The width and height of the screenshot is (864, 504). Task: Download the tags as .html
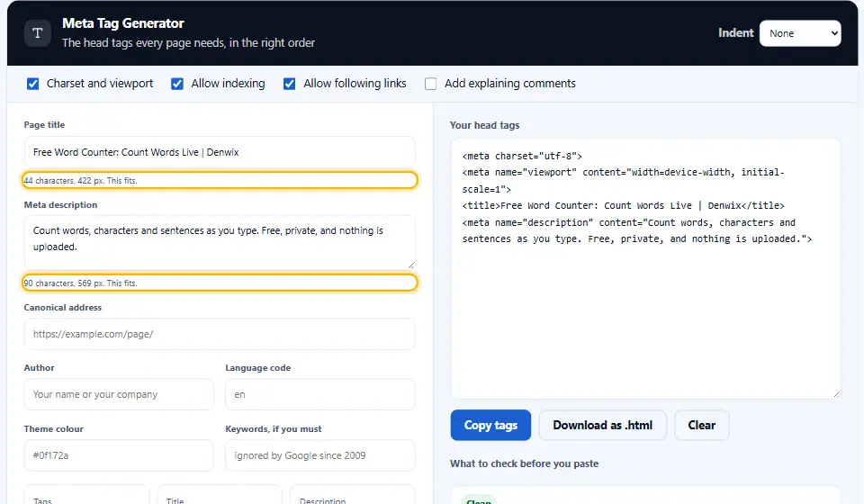point(603,425)
